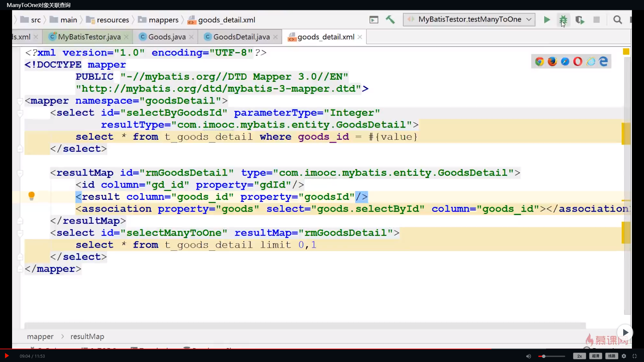The width and height of the screenshot is (644, 362).
Task: Click the mappers breadcrumb folder
Action: [x=158, y=20]
